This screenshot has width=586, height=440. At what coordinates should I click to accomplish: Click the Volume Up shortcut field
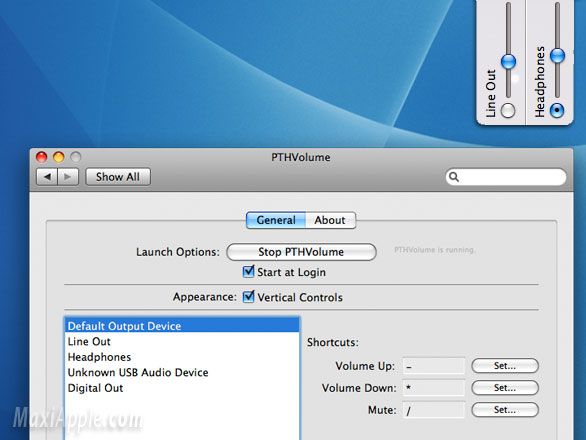[434, 366]
